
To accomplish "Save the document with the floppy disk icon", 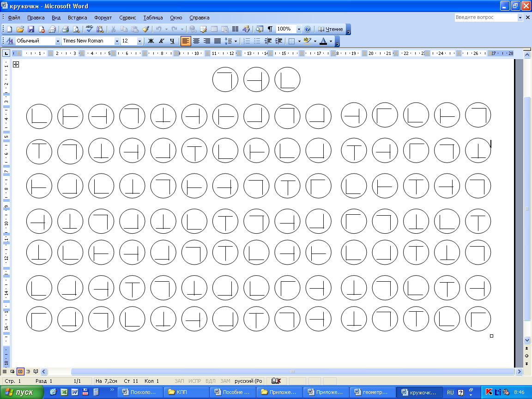I will point(31,29).
